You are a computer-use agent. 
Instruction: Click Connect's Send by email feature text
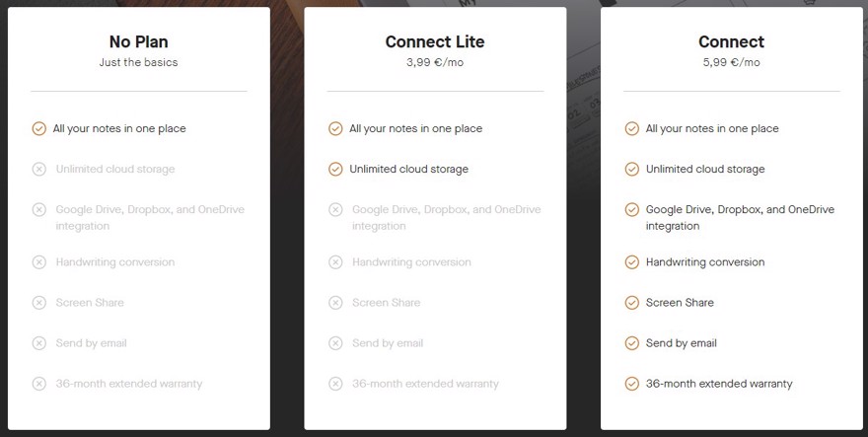[x=681, y=343]
